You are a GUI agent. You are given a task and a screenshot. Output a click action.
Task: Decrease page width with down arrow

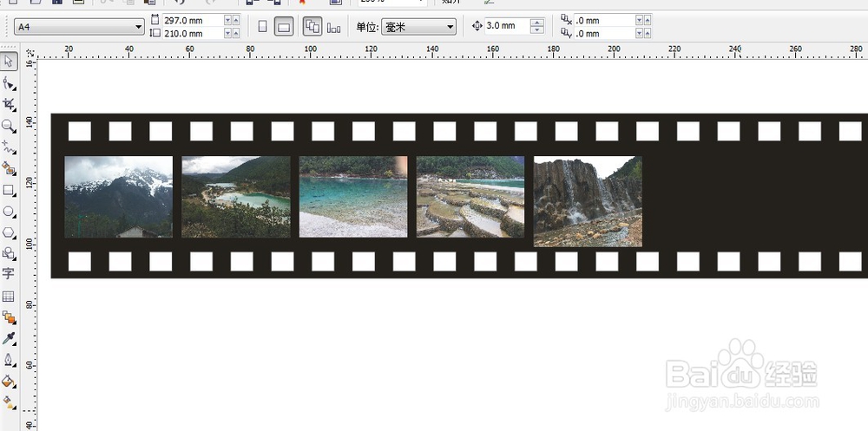(x=228, y=21)
